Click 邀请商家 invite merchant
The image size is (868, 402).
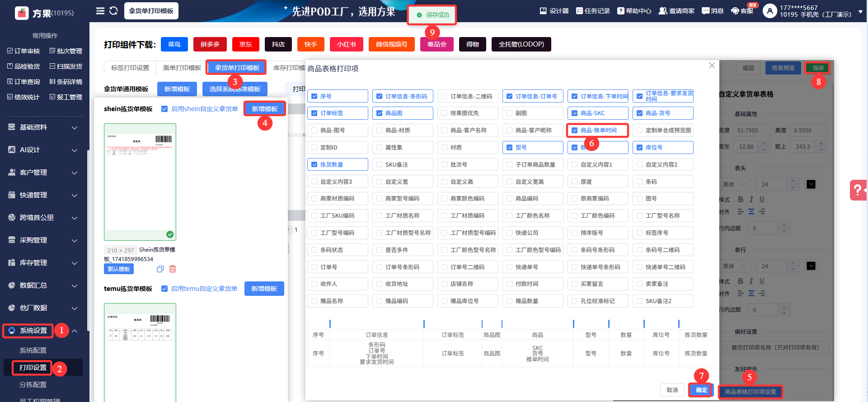[x=676, y=11]
